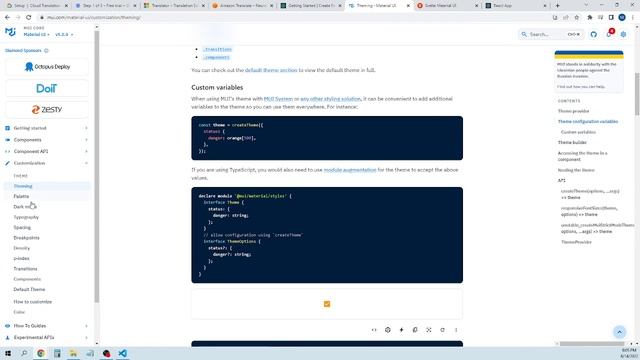Open the settings gear icon in header

pyautogui.click(x=623, y=34)
